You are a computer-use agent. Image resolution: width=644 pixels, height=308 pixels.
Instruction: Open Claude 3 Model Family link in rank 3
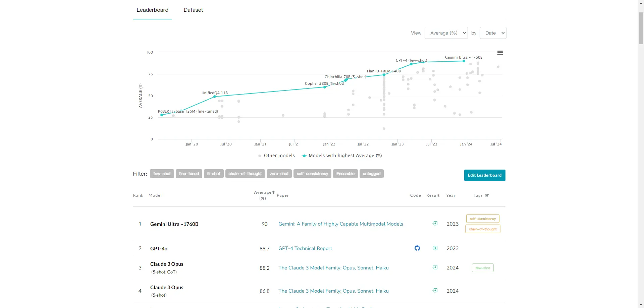(x=333, y=268)
